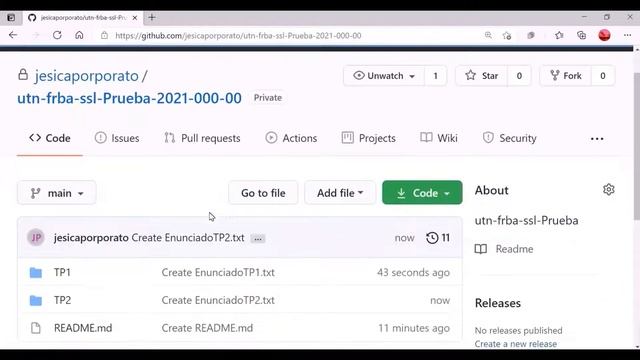640x360 pixels.
Task: Click Create a new release
Action: 516,344
